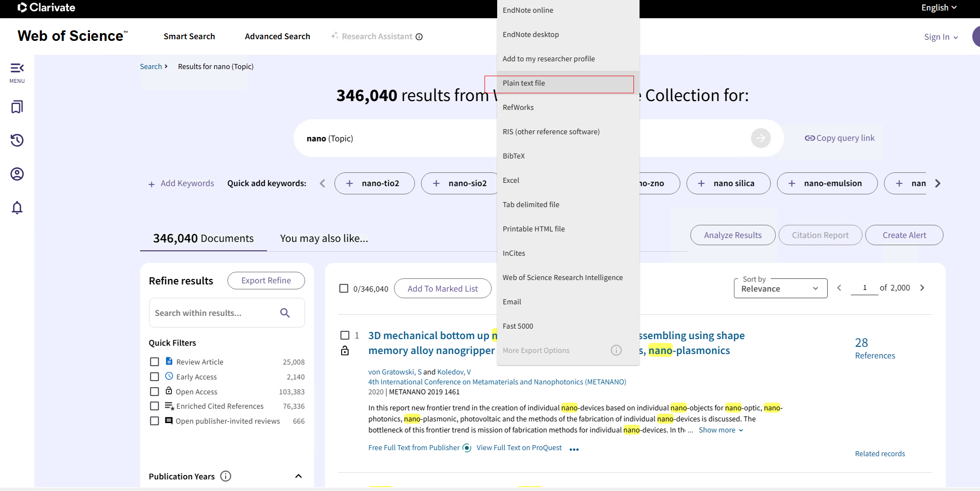This screenshot has width=980, height=491.
Task: Choose RefWorks export option
Action: tap(568, 107)
